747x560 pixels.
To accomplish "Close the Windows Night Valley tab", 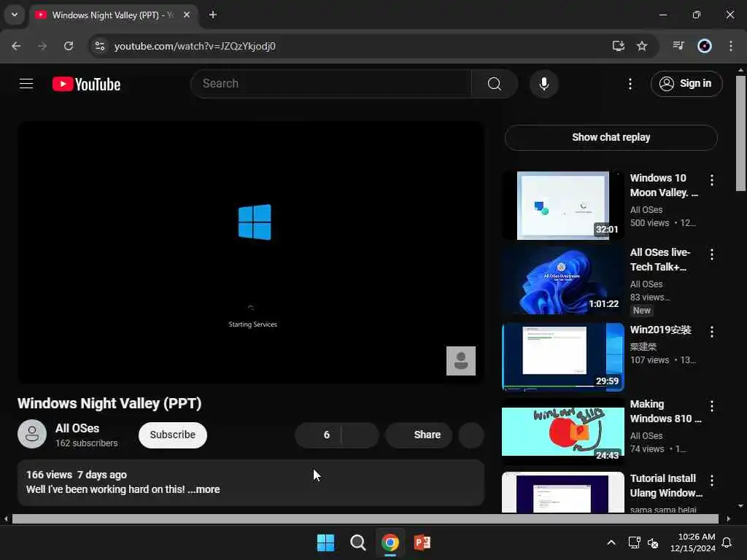I will click(187, 15).
